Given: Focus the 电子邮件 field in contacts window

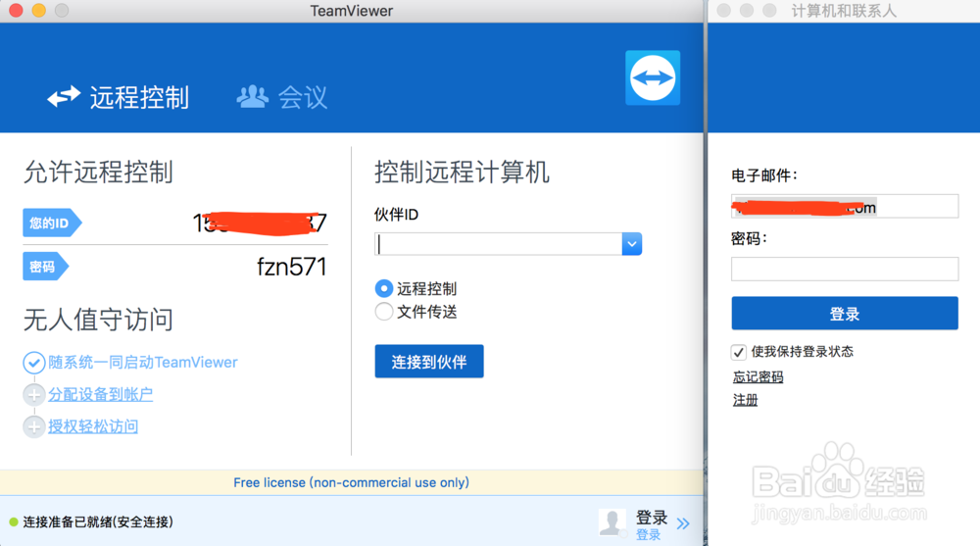Looking at the screenshot, I should click(x=845, y=207).
